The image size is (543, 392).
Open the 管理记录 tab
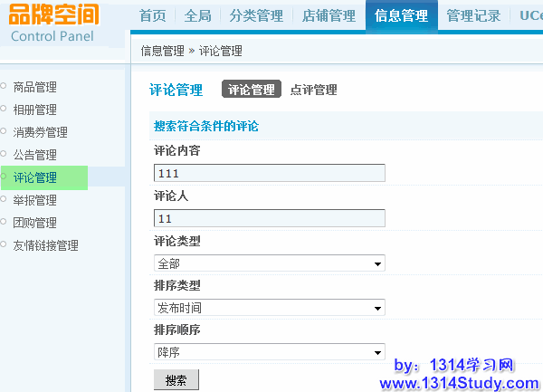click(473, 15)
